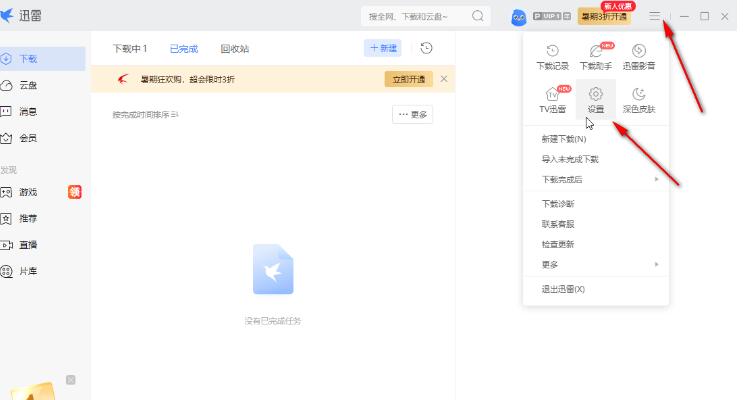Viewport: 743px width, 400px height.
Task: Switch to 回收站 tab
Action: [235, 49]
